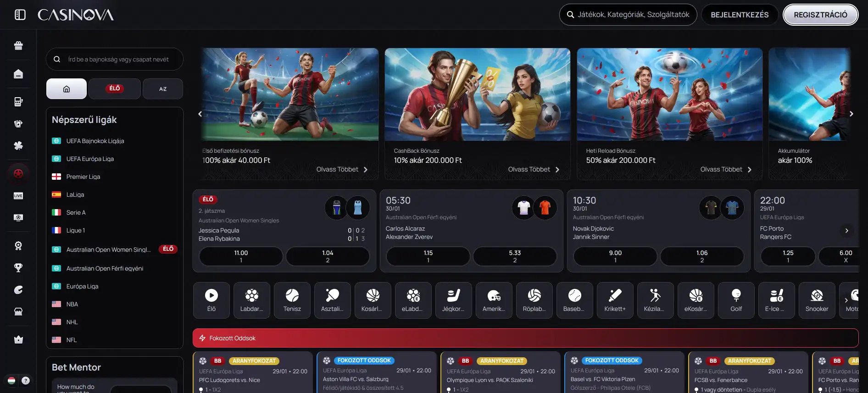Viewport: 868px width, 393px height.
Task: Focus the league or team name search field
Action: [x=115, y=59]
